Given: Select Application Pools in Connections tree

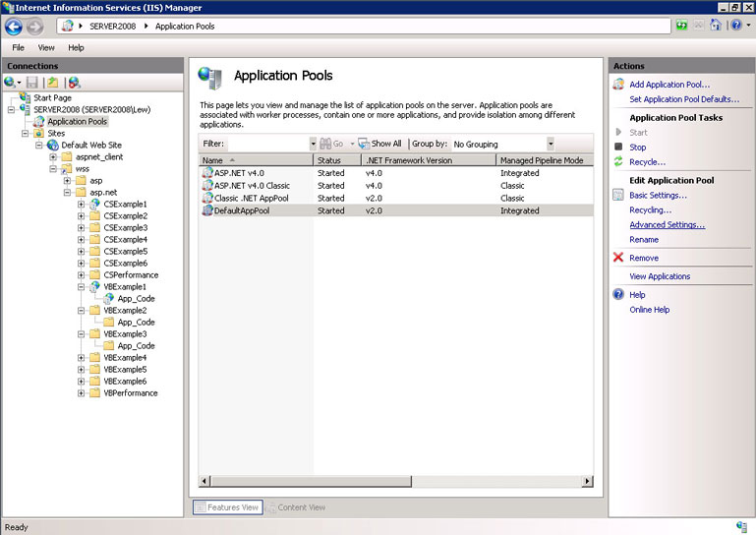Looking at the screenshot, I should point(77,122).
